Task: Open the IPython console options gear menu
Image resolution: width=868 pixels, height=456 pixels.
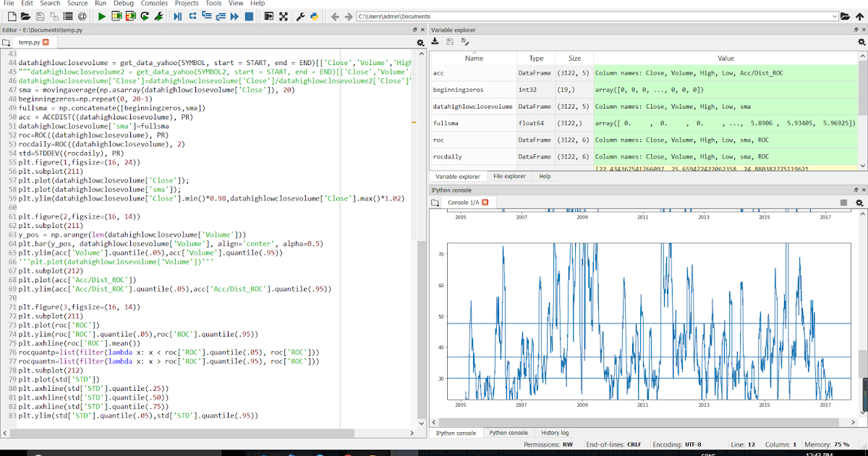Action: click(860, 204)
